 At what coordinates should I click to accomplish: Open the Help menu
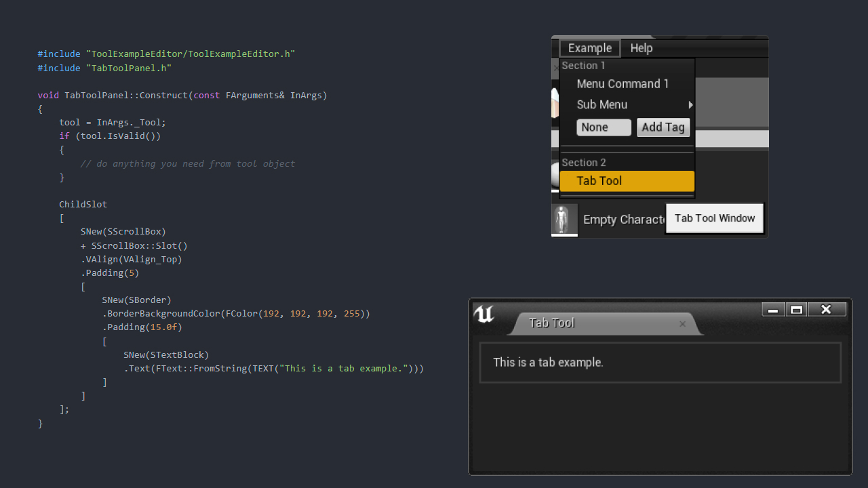(x=641, y=48)
